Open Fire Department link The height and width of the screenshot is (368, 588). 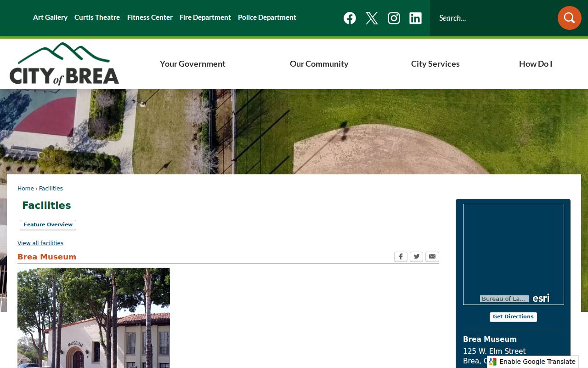(205, 17)
